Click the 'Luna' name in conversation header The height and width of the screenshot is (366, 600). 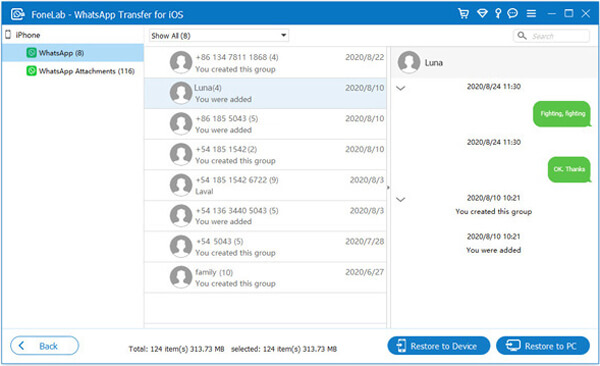[434, 62]
